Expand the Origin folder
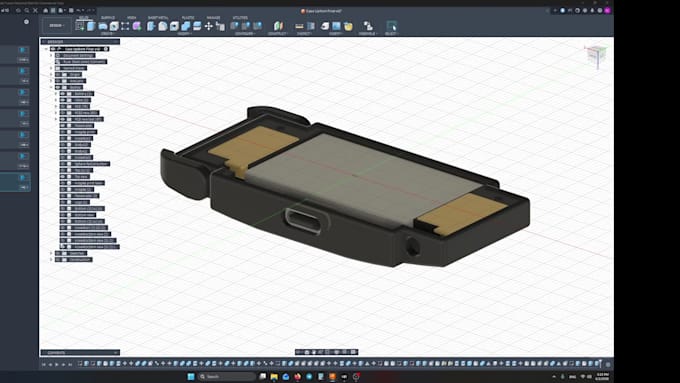The width and height of the screenshot is (680, 383). (x=51, y=75)
